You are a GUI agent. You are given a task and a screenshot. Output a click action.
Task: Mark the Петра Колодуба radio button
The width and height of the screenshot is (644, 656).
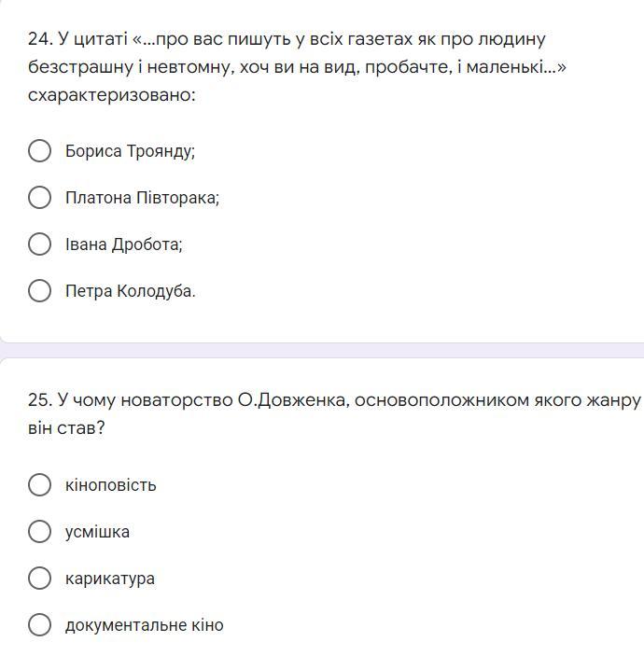point(39,290)
